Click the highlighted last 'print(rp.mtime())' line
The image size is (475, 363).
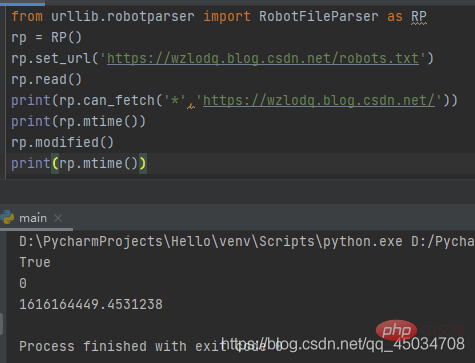coord(78,163)
